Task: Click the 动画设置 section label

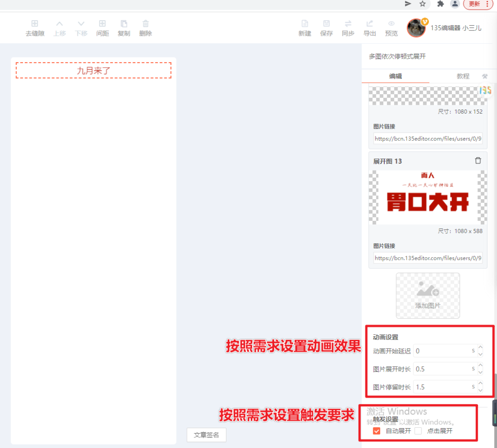Action: pos(386,337)
